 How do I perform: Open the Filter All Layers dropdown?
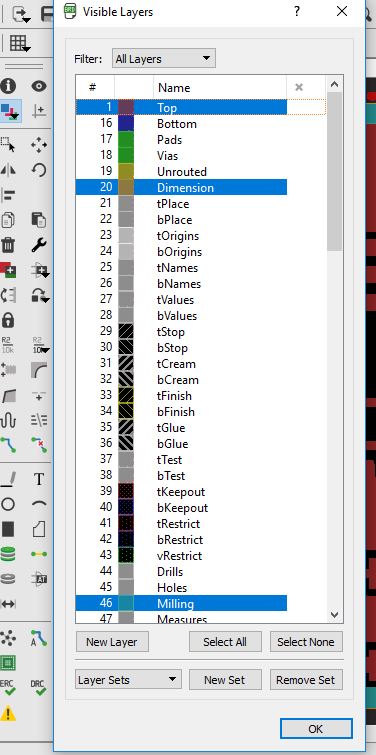pyautogui.click(x=164, y=59)
